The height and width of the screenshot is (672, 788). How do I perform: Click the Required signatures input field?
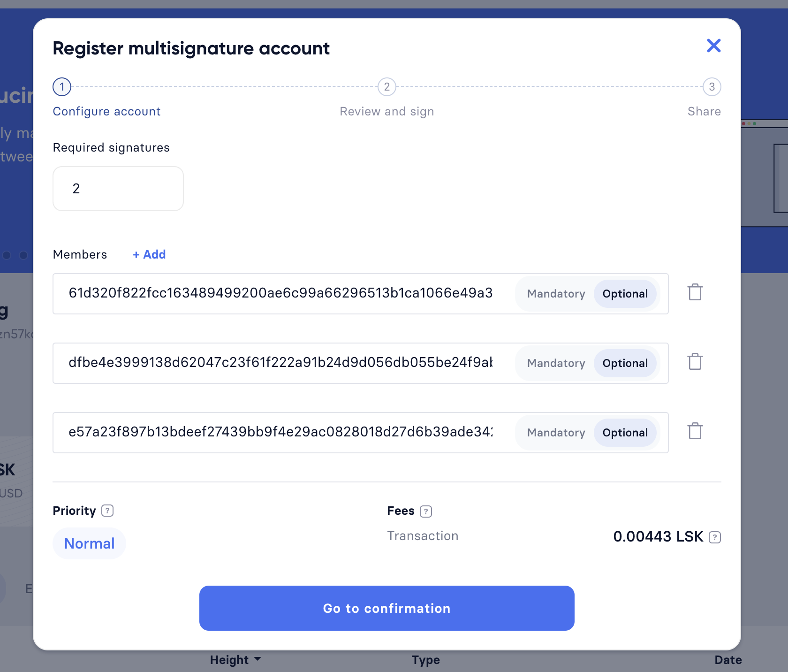click(118, 188)
